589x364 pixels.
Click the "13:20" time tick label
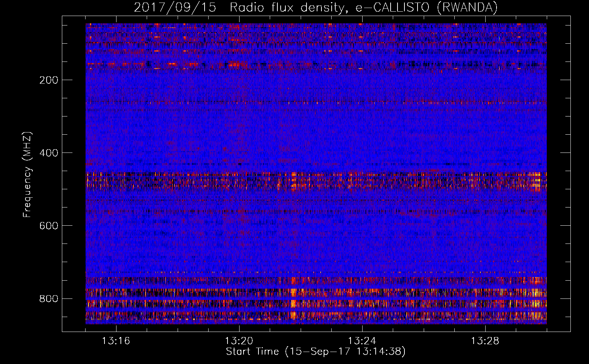239,341
